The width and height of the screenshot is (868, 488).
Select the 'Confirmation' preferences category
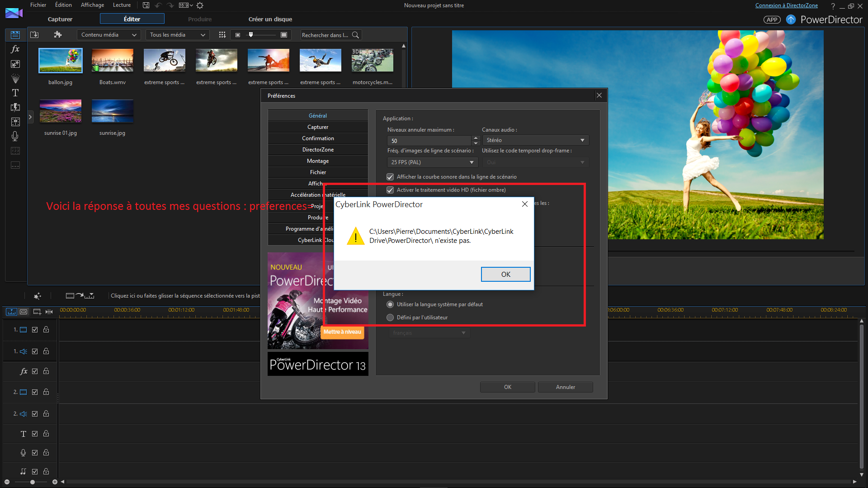point(318,138)
